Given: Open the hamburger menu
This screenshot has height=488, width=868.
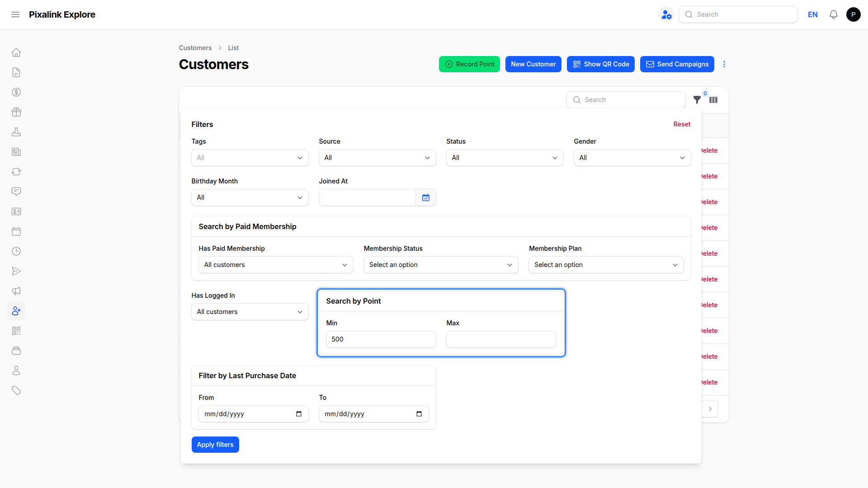Looking at the screenshot, I should point(15,14).
